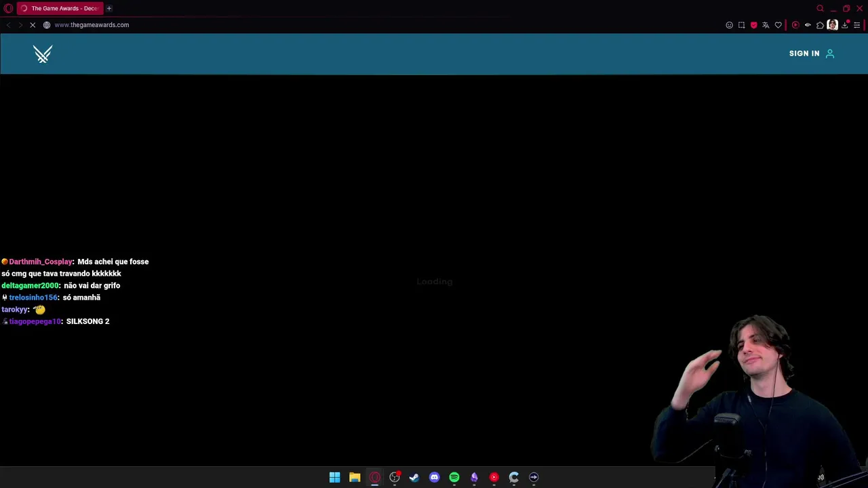Open a new browser tab
The width and height of the screenshot is (868, 488).
click(x=108, y=8)
